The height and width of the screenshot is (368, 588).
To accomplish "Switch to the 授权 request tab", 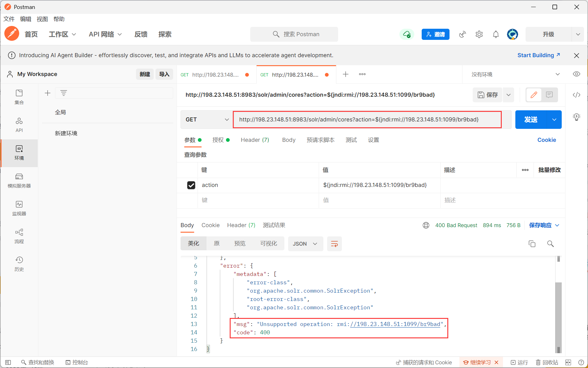I will click(x=221, y=140).
